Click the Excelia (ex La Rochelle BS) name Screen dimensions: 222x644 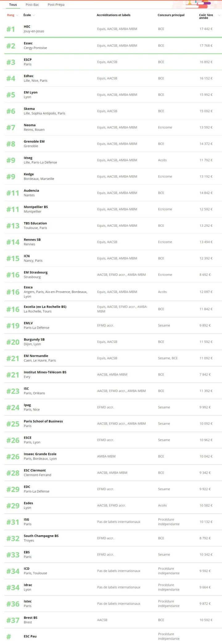click(45, 307)
